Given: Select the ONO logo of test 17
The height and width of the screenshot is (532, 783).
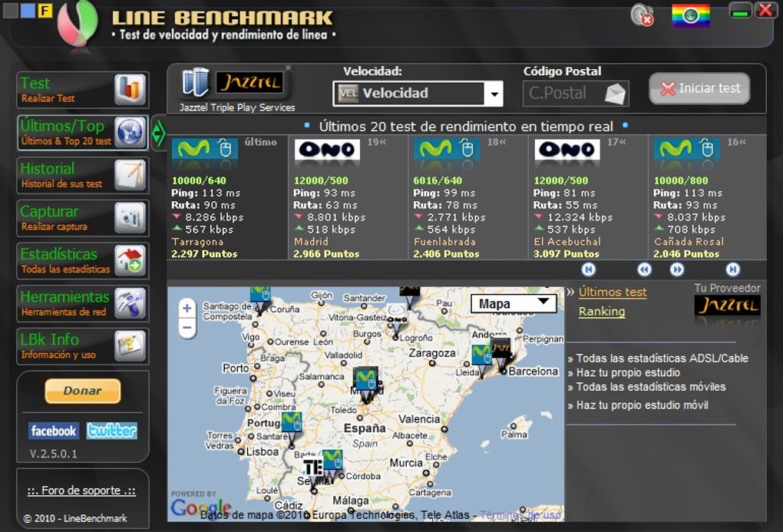Looking at the screenshot, I should pyautogui.click(x=567, y=150).
